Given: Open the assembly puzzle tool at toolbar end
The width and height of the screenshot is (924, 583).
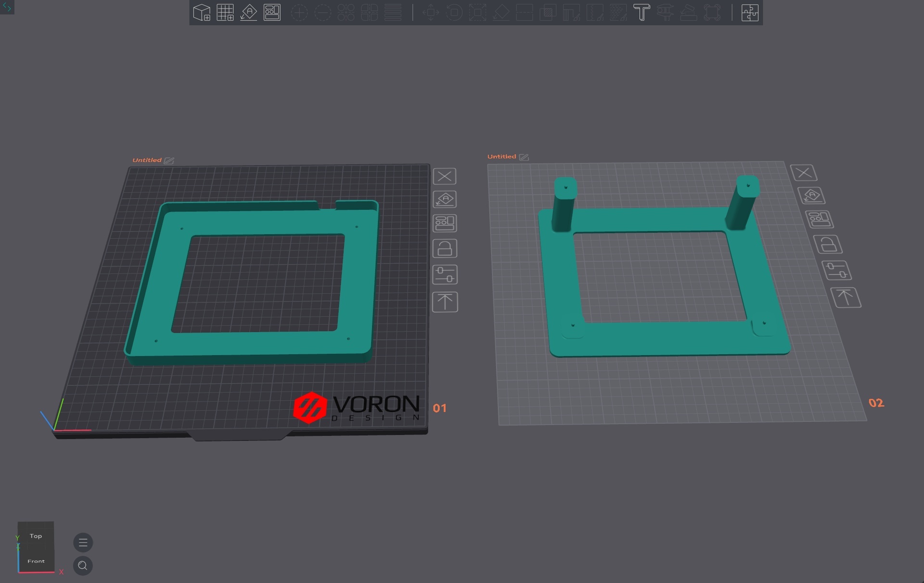Looking at the screenshot, I should [x=749, y=13].
